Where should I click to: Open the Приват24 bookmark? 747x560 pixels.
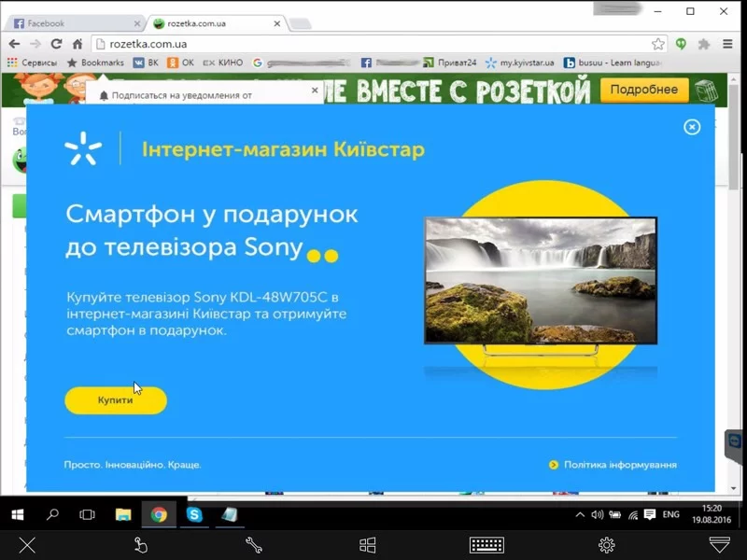[x=450, y=63]
